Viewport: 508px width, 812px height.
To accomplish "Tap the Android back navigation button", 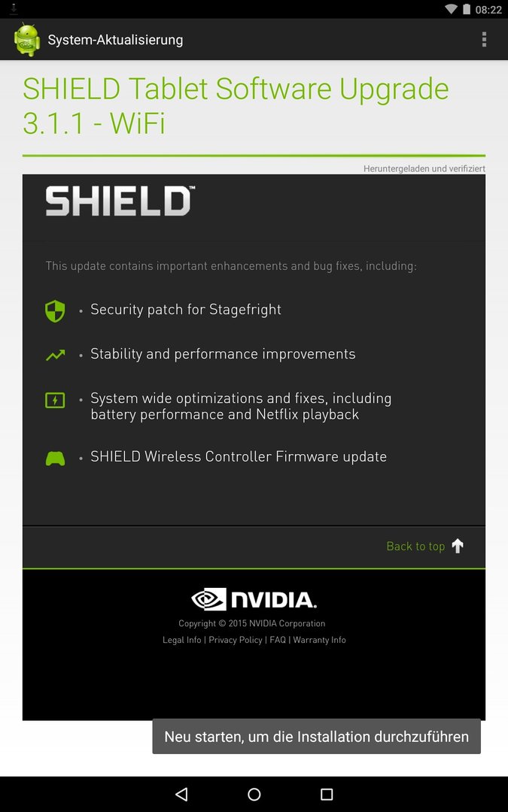I will [181, 794].
